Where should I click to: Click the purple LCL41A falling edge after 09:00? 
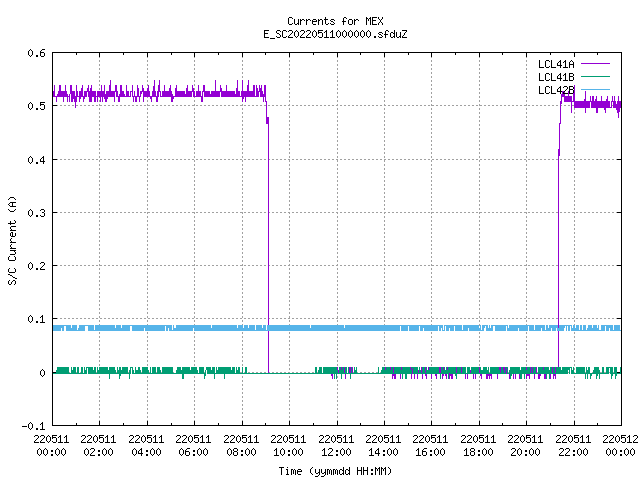point(268,245)
